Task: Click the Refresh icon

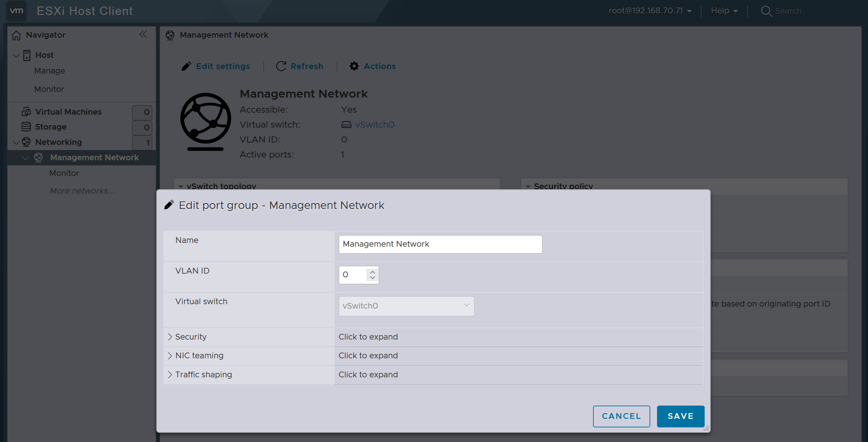Action: [281, 66]
